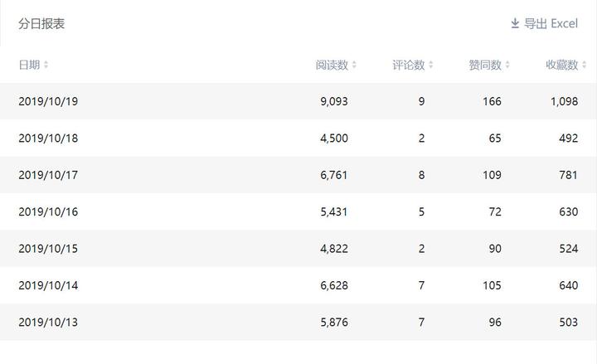Viewport: 597px width, 364px height.
Task: Click the 2019/10/15 row date
Action: (x=48, y=249)
